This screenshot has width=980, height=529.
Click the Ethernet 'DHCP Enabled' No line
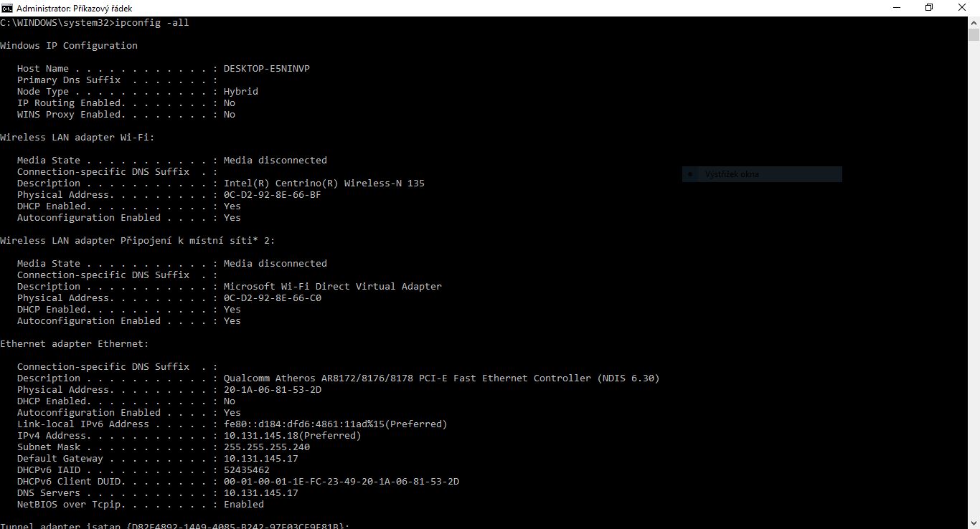coord(126,401)
